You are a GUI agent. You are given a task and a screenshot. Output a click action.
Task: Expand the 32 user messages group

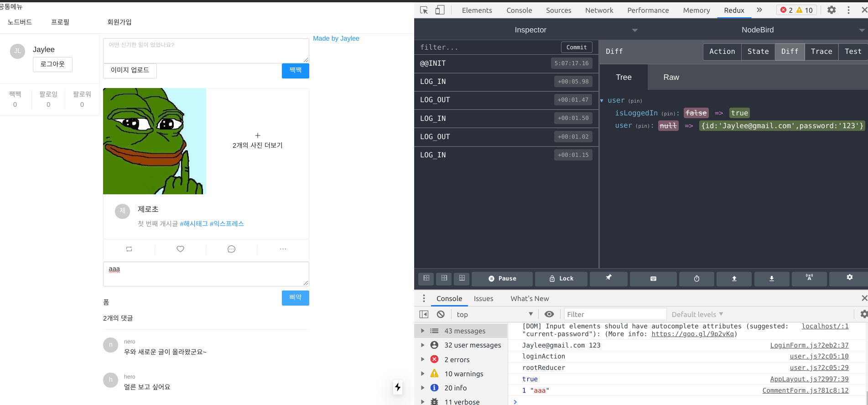[x=422, y=345]
